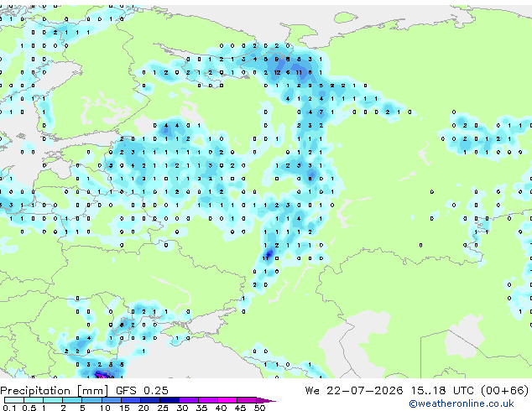Click the 1–2 mm legend color swatch
This screenshot has width=532, height=411.
click(53, 400)
